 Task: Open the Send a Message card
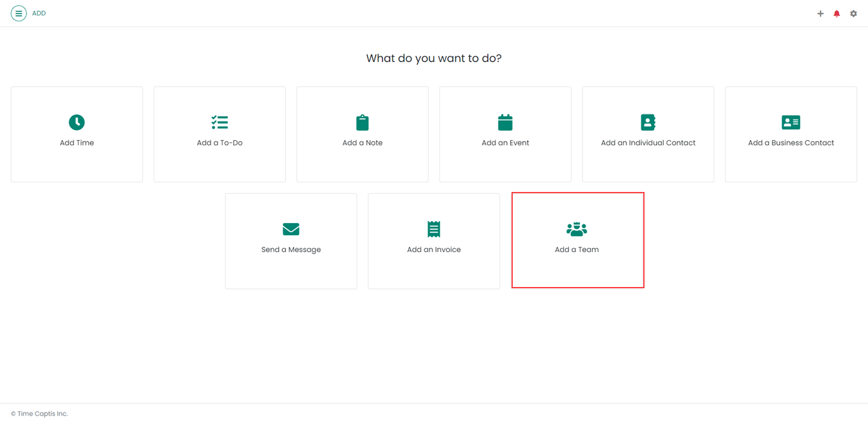[291, 240]
